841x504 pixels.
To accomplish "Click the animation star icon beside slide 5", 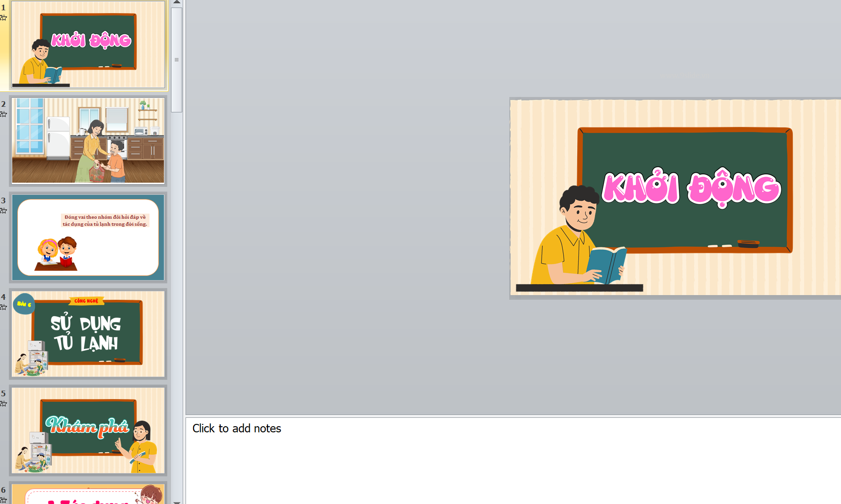I will click(3, 404).
